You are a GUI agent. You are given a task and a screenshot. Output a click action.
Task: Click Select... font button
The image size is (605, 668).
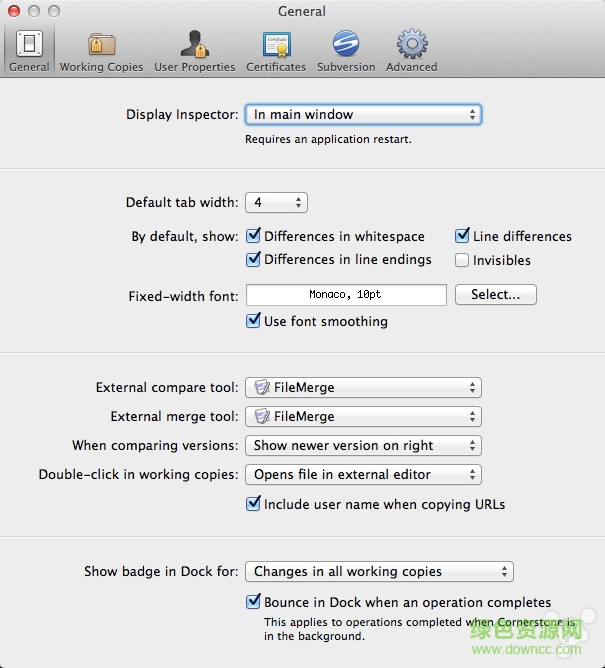pos(496,294)
